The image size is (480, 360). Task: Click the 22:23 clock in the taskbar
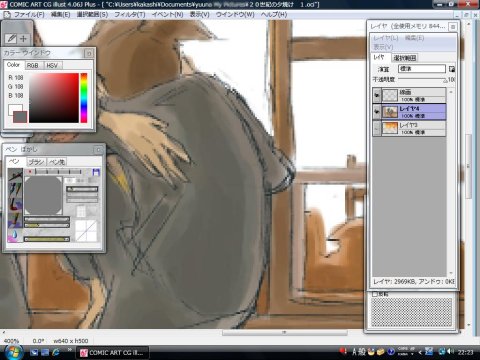465,352
